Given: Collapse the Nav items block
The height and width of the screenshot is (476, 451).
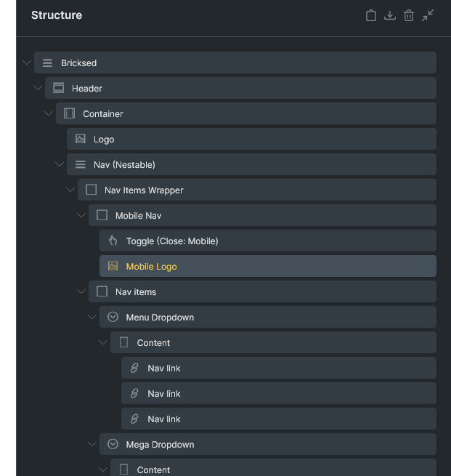Looking at the screenshot, I should (81, 291).
